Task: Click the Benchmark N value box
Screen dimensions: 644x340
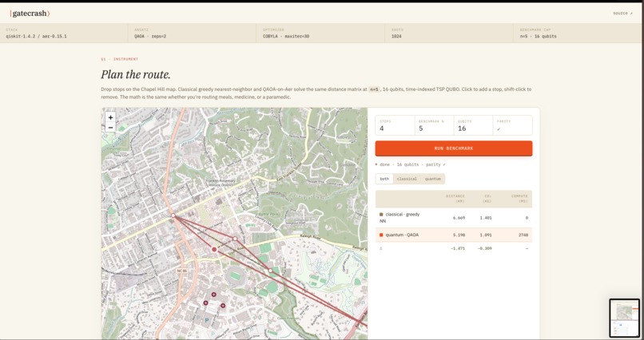Action: [x=434, y=125]
